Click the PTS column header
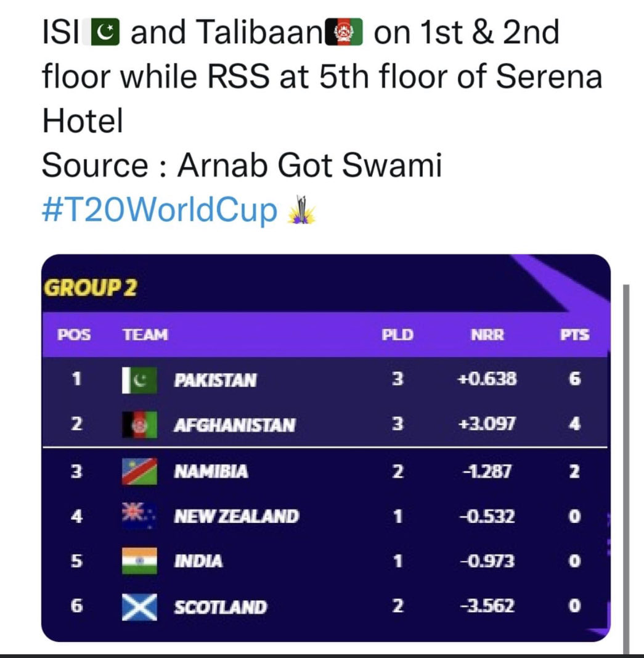The width and height of the screenshot is (644, 658). coord(575,335)
